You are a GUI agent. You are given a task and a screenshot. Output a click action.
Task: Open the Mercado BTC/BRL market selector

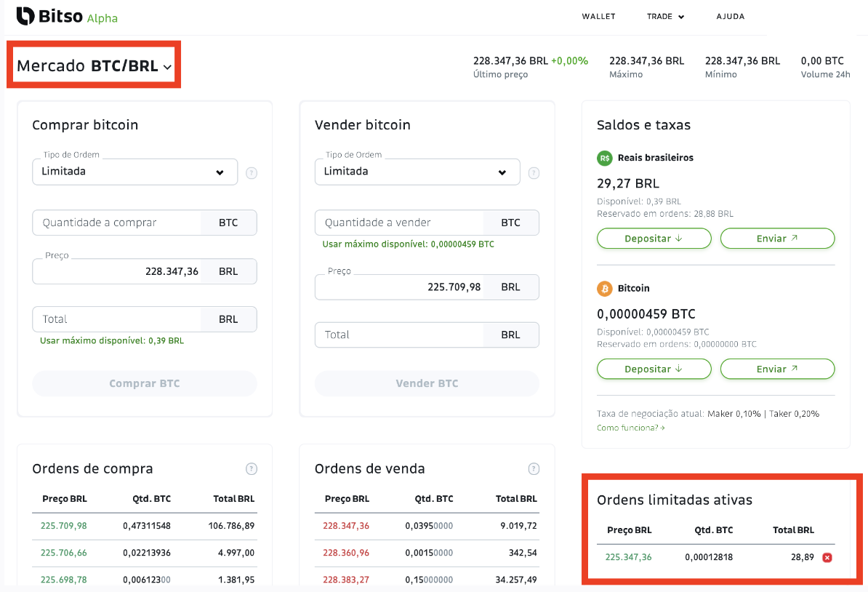point(94,65)
